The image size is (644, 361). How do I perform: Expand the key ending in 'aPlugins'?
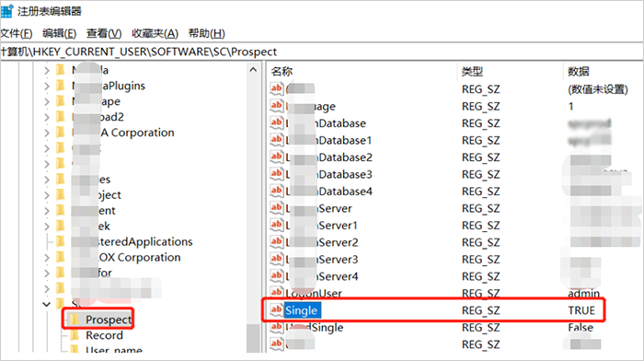46,86
